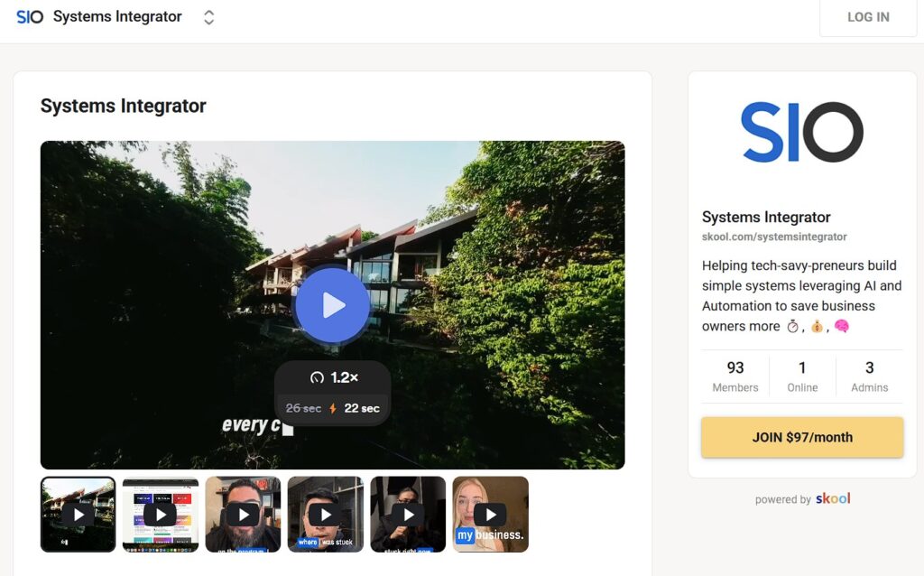This screenshot has height=576, width=924.
Task: Click Systems Integrator title in top bar
Action: 117,17
